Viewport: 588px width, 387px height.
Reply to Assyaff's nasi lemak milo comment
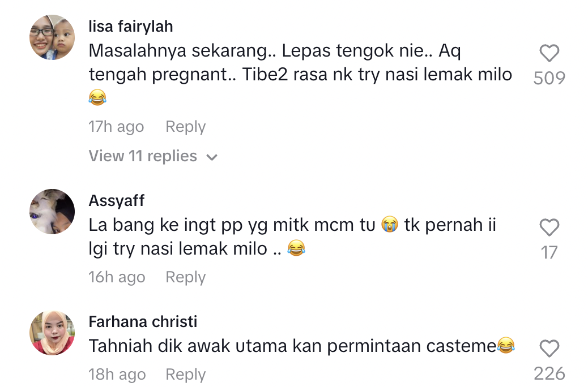185,277
